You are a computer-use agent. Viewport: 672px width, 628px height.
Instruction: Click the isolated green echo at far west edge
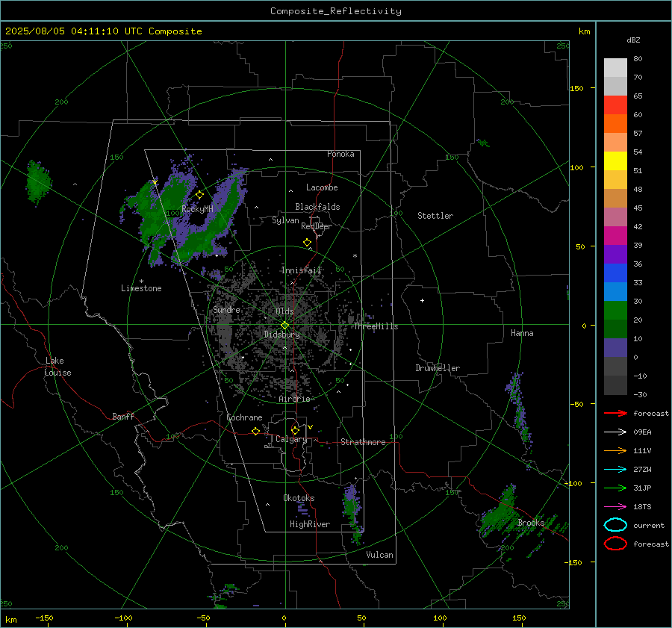pos(38,183)
